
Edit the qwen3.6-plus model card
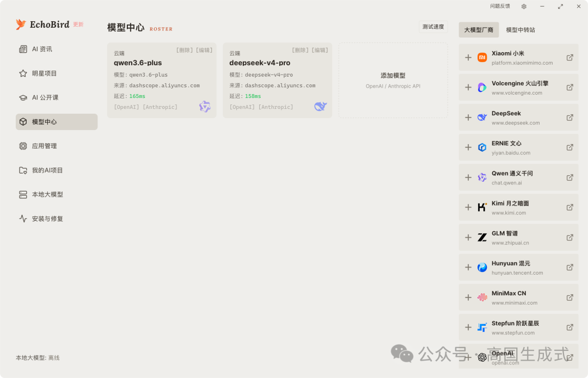(204, 50)
